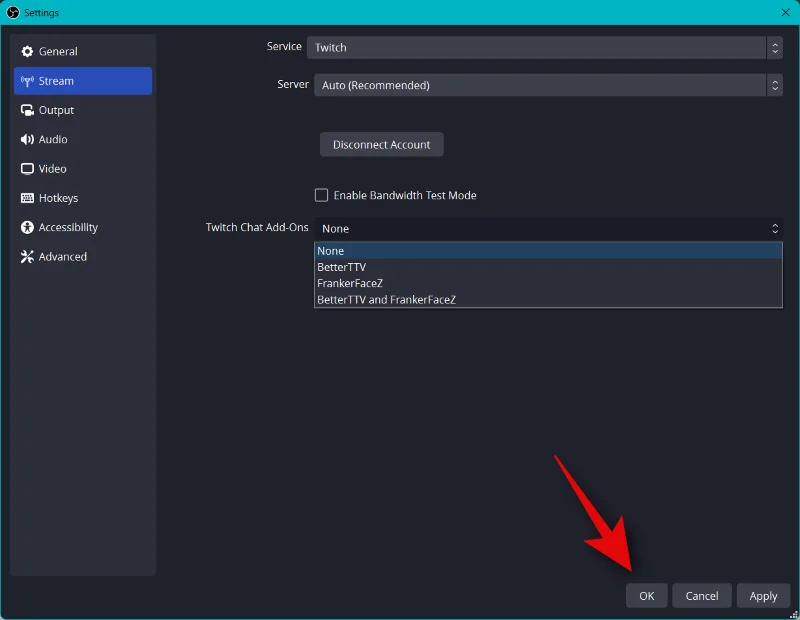Open the Server dropdown Auto (Recommended)
Screen dimensions: 800x620
(x=548, y=85)
